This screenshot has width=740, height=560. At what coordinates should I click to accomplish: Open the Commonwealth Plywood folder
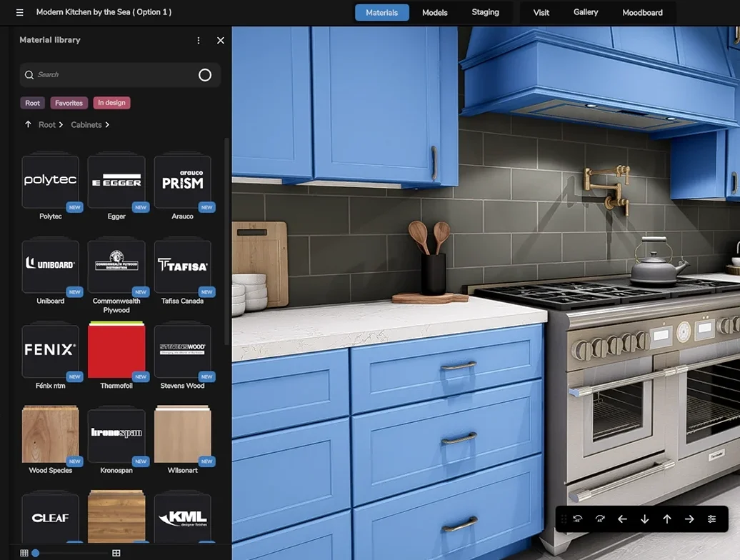pyautogui.click(x=116, y=266)
